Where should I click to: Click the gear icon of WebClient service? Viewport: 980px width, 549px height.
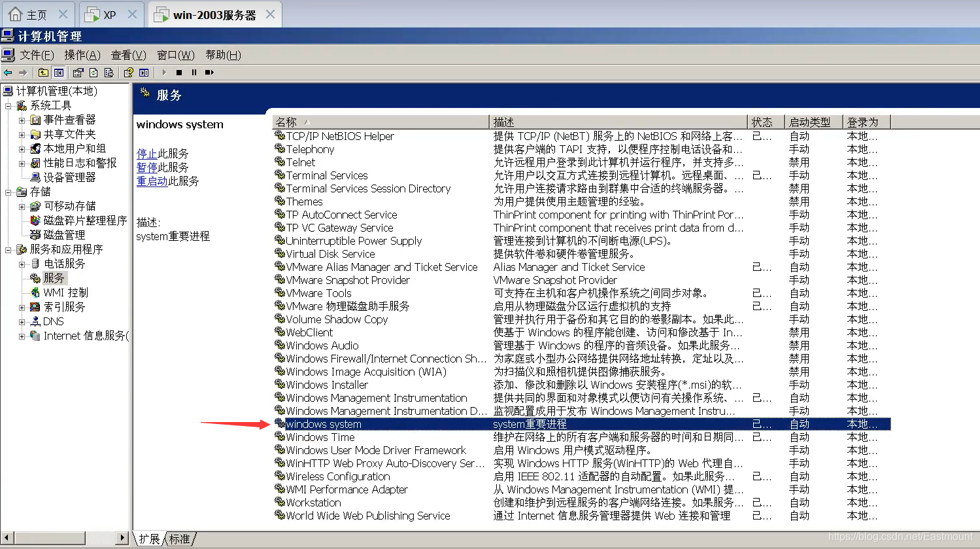[x=280, y=332]
